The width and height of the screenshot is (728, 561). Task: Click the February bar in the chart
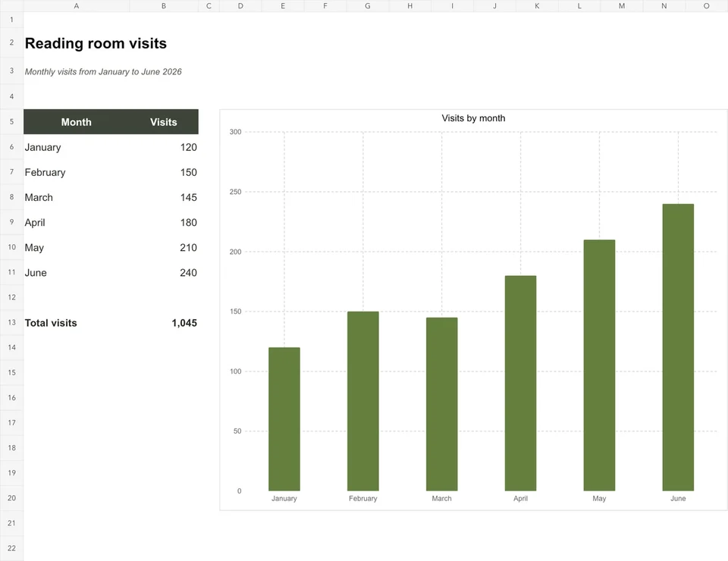point(363,401)
